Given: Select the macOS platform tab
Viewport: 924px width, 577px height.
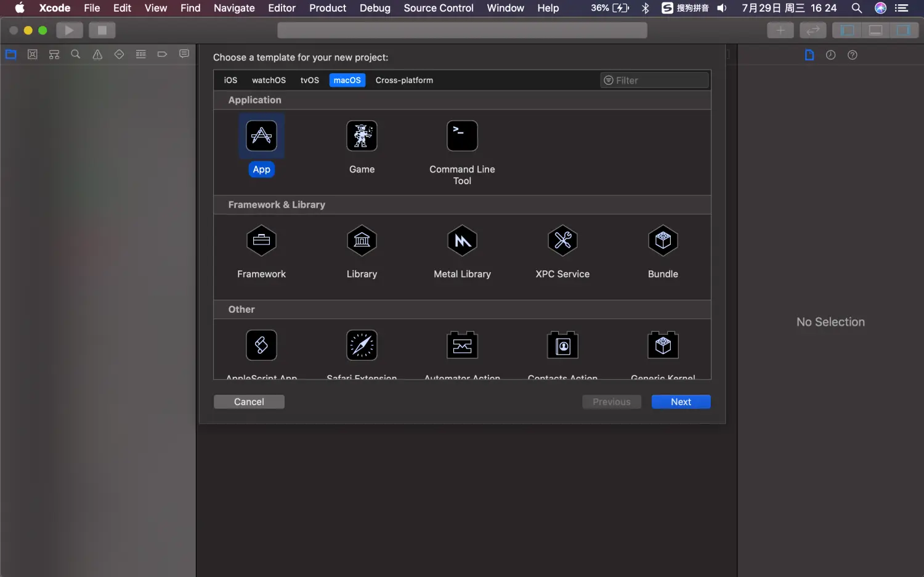Looking at the screenshot, I should pyautogui.click(x=347, y=80).
